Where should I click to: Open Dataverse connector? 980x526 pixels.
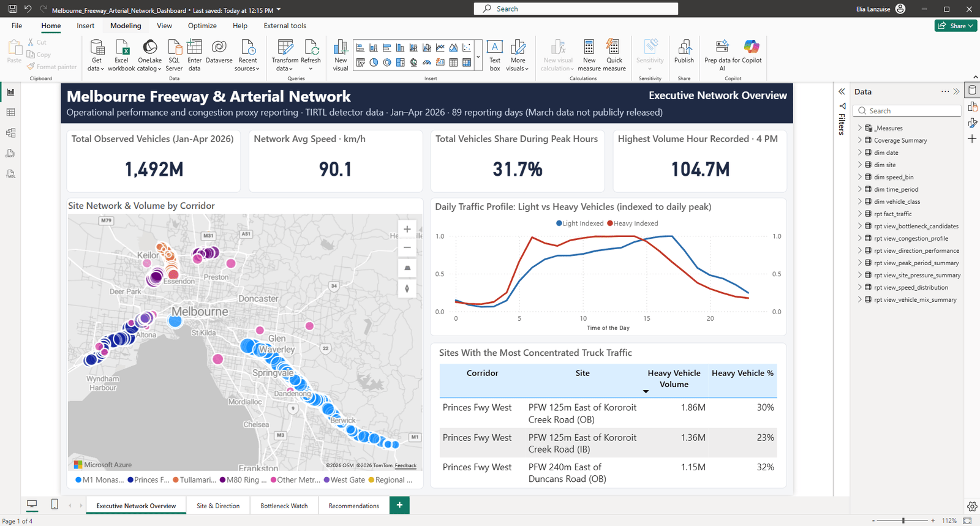click(219, 51)
